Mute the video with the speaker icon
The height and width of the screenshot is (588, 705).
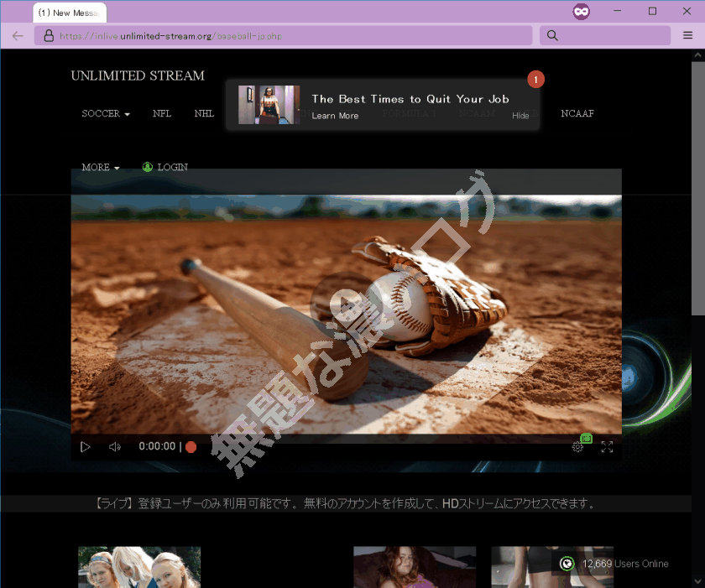coord(115,447)
